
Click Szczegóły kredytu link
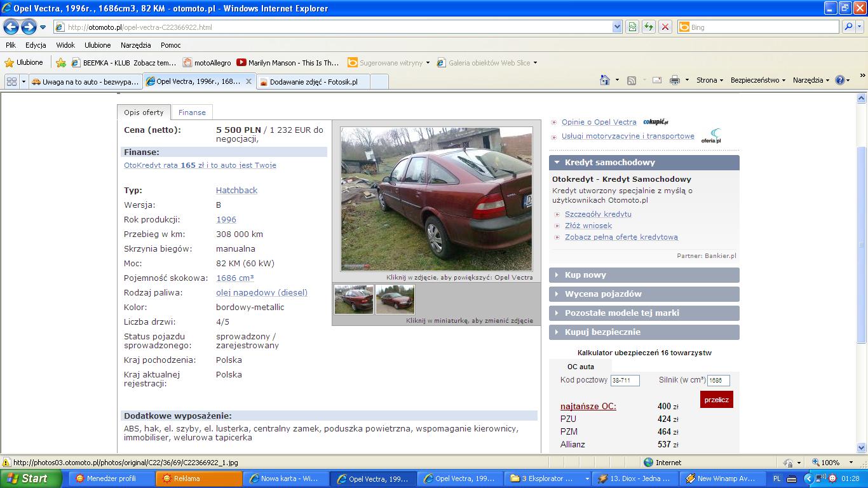click(x=598, y=214)
